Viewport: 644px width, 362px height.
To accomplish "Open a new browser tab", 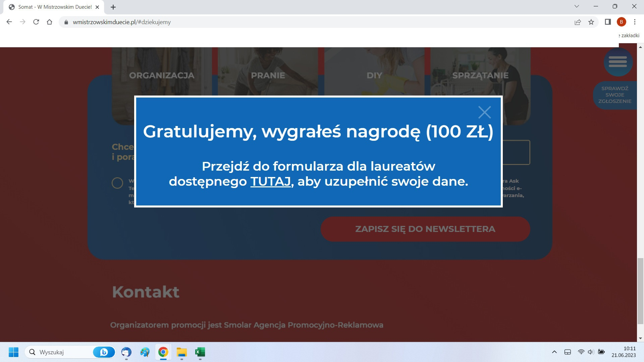I will (x=113, y=7).
